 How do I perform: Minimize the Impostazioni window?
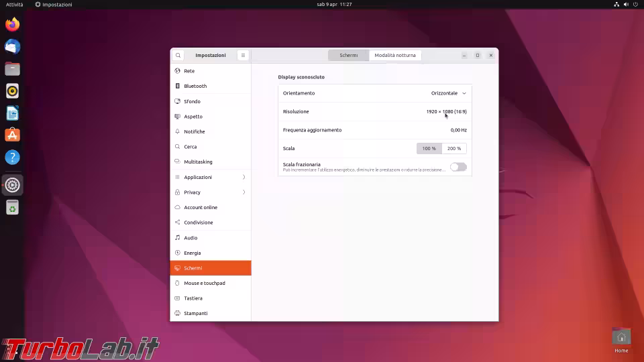coord(464,56)
